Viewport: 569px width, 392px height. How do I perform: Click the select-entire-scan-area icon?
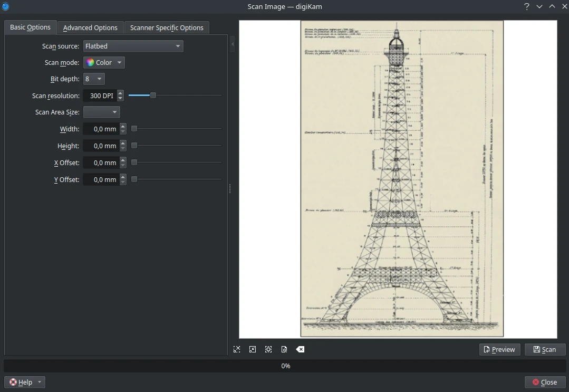tap(268, 349)
